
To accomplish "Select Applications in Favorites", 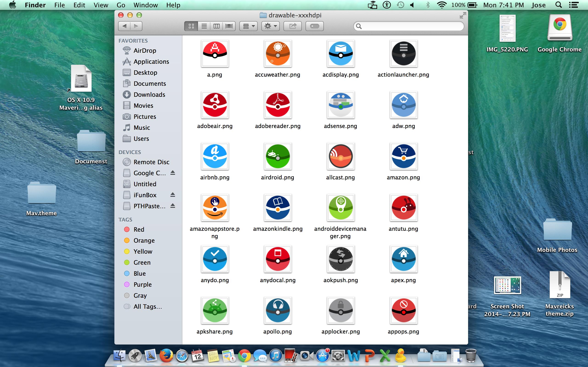I will 151,62.
